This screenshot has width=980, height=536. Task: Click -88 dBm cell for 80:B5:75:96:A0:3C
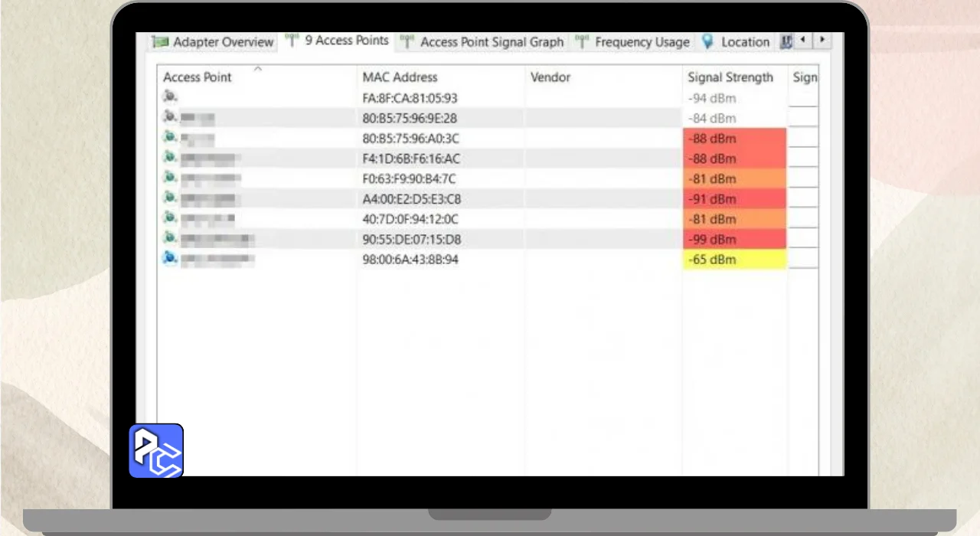(734, 139)
